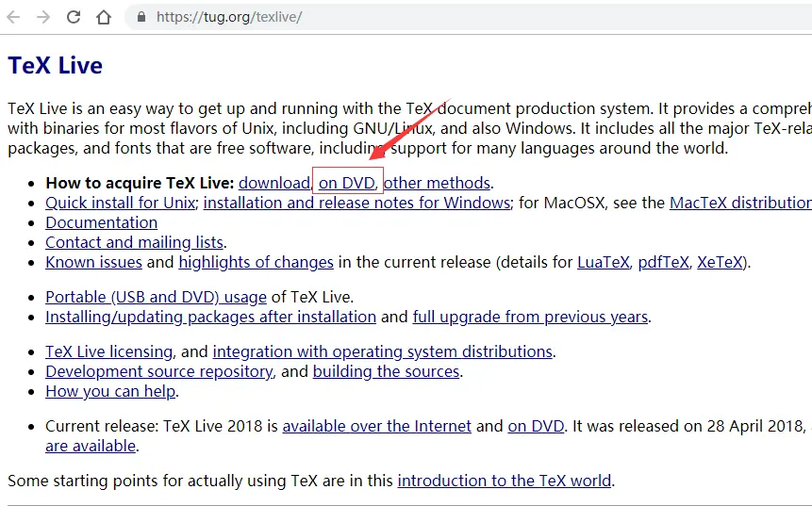Click the padlock site security icon

coord(141,17)
